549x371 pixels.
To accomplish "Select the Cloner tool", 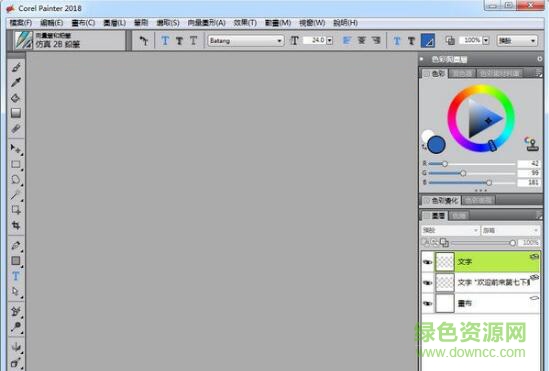I will pyautogui.click(x=16, y=312).
